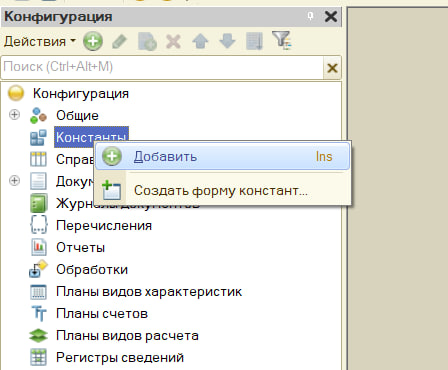
Task: Click the green Журналы документов icon
Action: pyautogui.click(x=38, y=203)
